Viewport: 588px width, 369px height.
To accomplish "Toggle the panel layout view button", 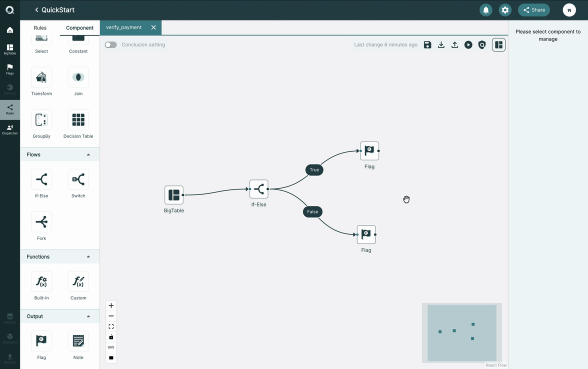I will (499, 45).
